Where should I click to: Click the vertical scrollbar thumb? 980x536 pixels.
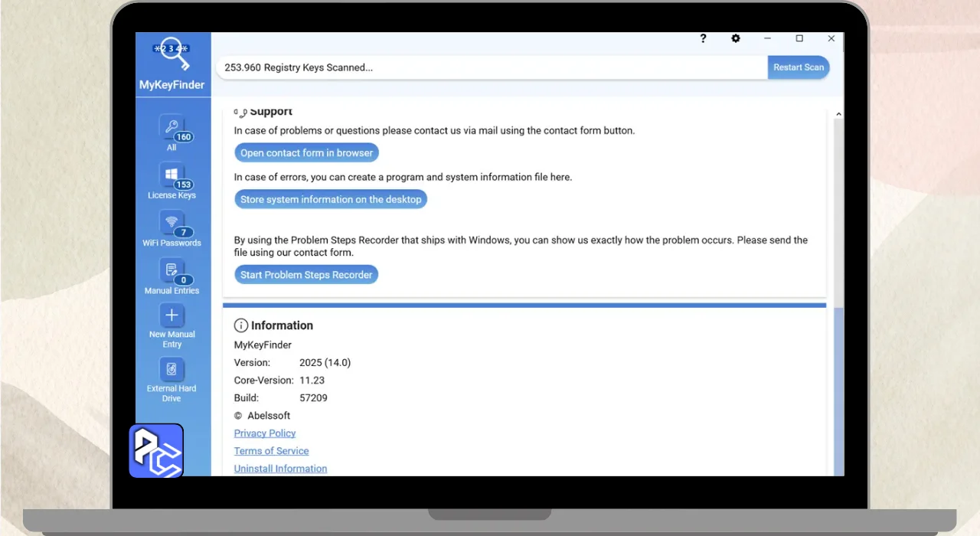pos(838,391)
